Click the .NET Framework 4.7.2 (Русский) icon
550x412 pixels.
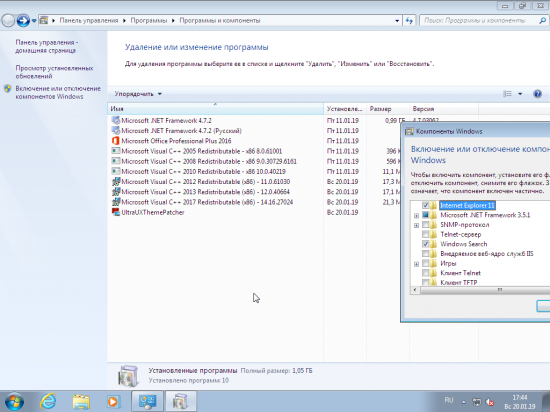coord(115,130)
